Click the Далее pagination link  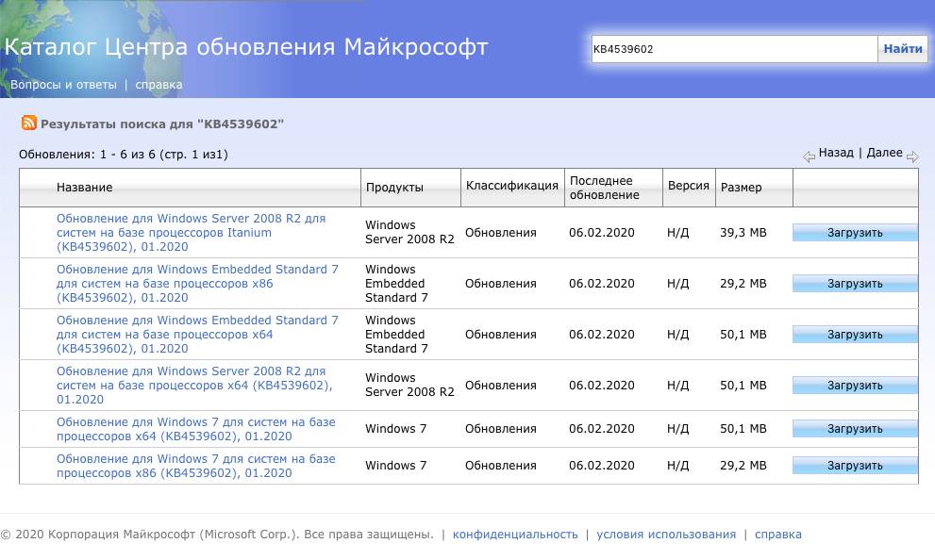coord(884,153)
